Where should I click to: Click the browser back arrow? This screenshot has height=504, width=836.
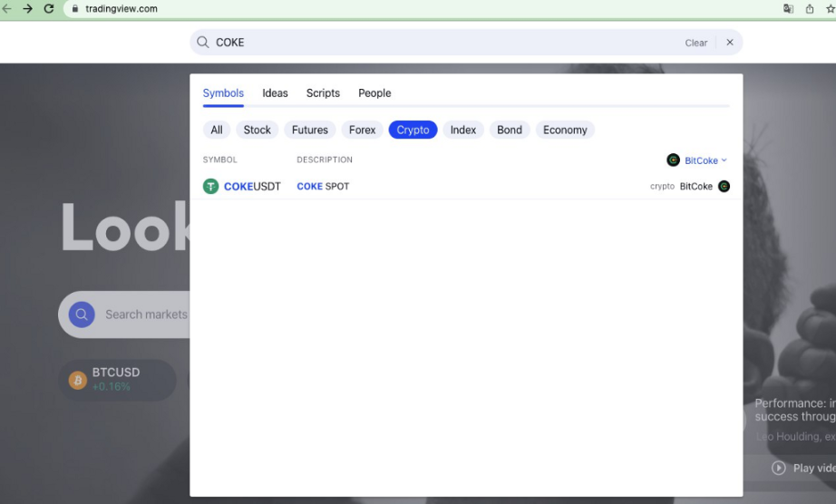pos(6,8)
